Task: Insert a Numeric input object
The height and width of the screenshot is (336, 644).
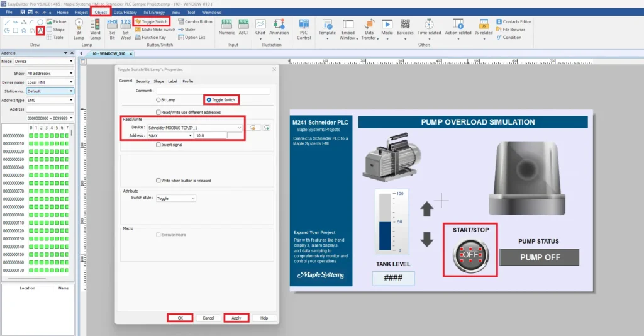Action: pyautogui.click(x=226, y=28)
